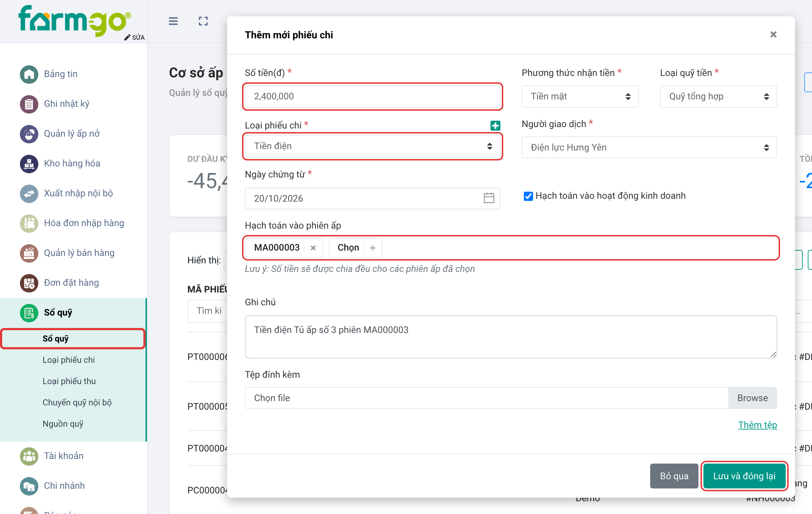Viewport: 812px width, 514px height.
Task: Open Phương thức nhận tiền dropdown
Action: [580, 96]
